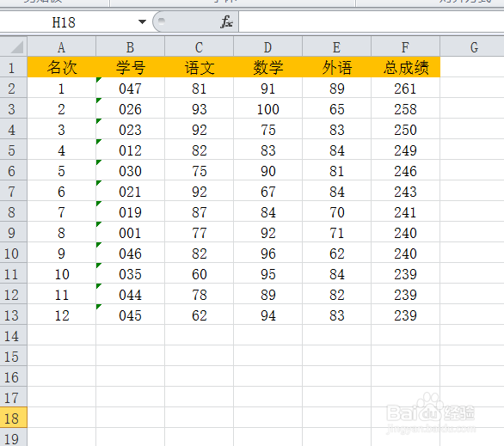Click header cell 总成绩

(x=405, y=67)
